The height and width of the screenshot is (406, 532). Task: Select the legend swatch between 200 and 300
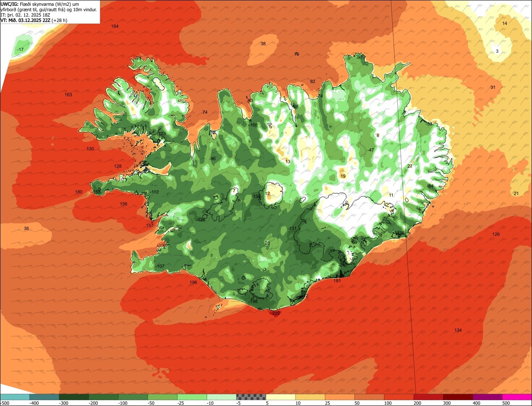coord(428,397)
